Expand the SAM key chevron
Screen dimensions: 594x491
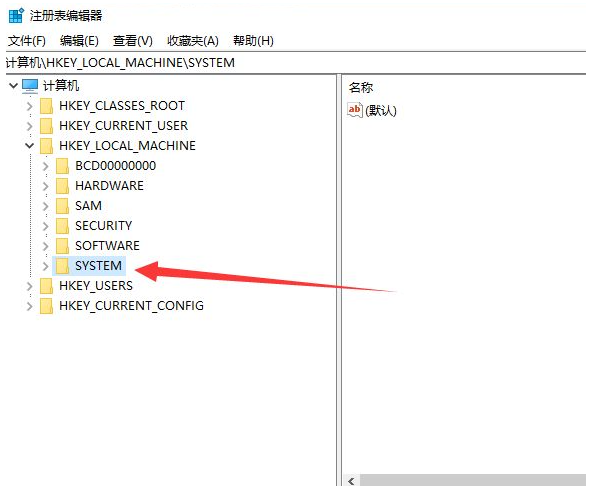[x=45, y=206]
